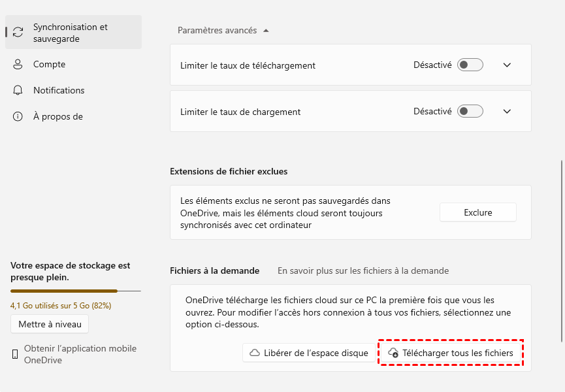Expand Limiter le taux de téléchargement chevron
Viewport: 565px width, 392px height.
click(x=507, y=65)
